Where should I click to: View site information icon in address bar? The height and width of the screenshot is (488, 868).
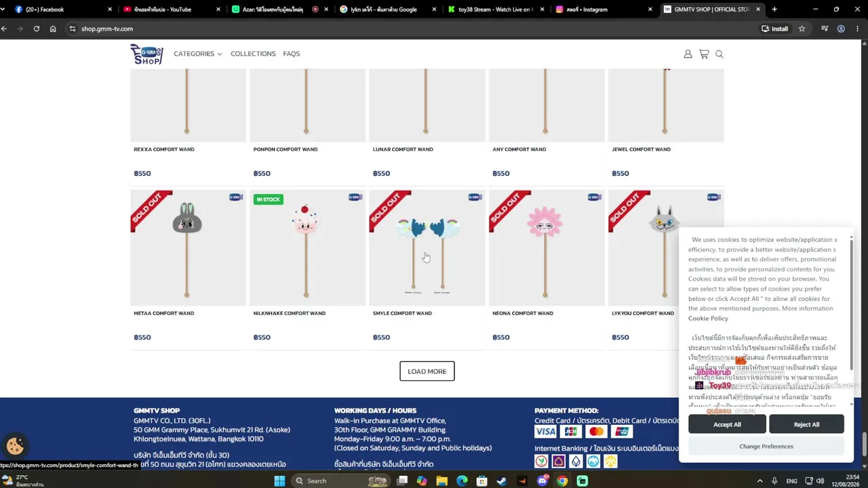point(72,28)
